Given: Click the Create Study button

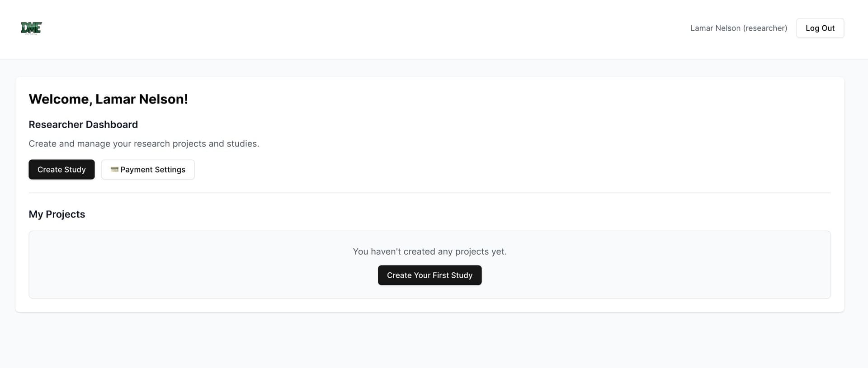Looking at the screenshot, I should [x=61, y=169].
